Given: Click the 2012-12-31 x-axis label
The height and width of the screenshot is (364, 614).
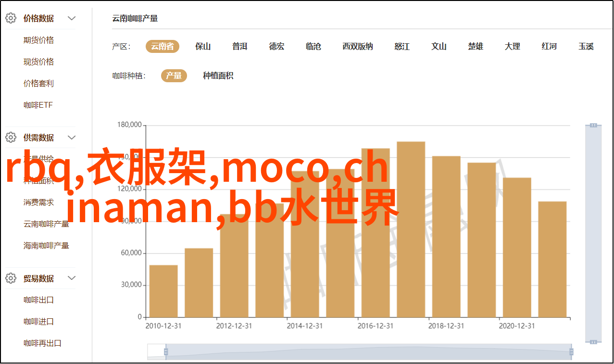Looking at the screenshot, I should (234, 326).
